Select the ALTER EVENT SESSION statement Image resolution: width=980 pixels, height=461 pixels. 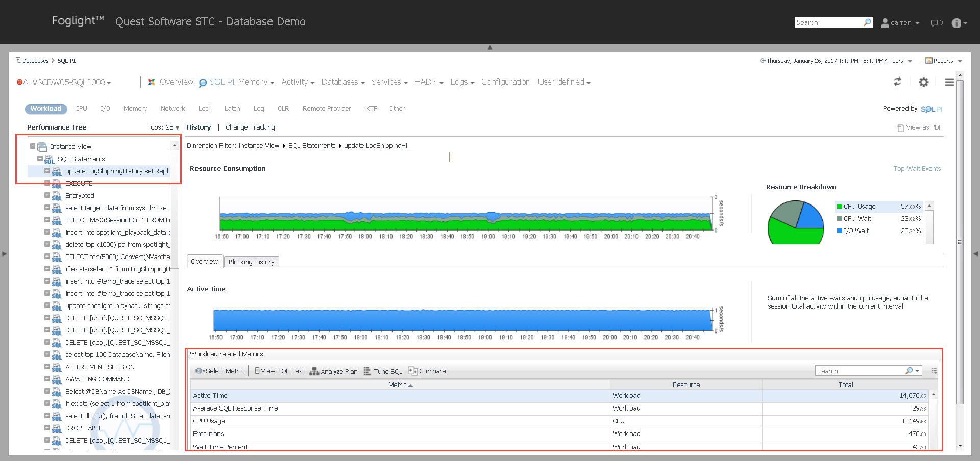pyautogui.click(x=100, y=367)
